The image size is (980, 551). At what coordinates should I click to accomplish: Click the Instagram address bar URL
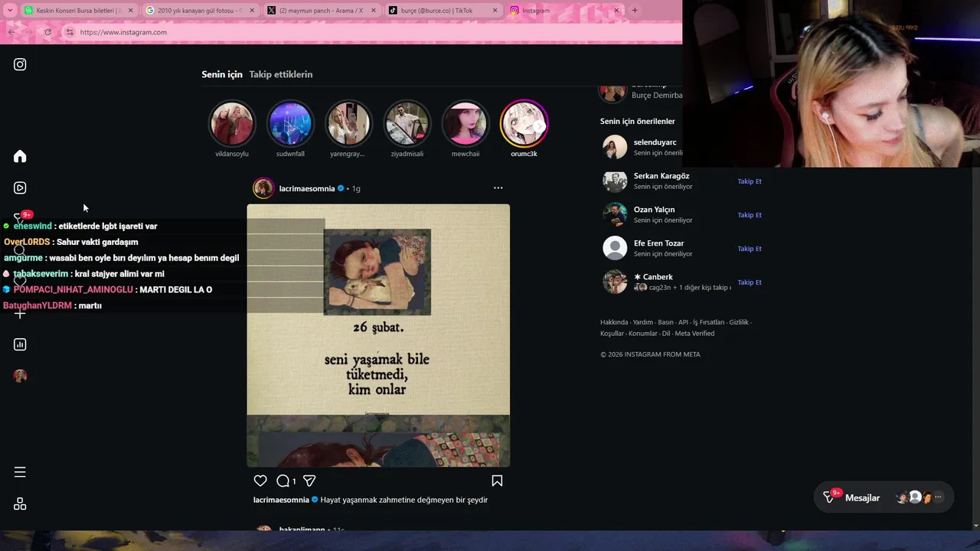[x=123, y=32]
